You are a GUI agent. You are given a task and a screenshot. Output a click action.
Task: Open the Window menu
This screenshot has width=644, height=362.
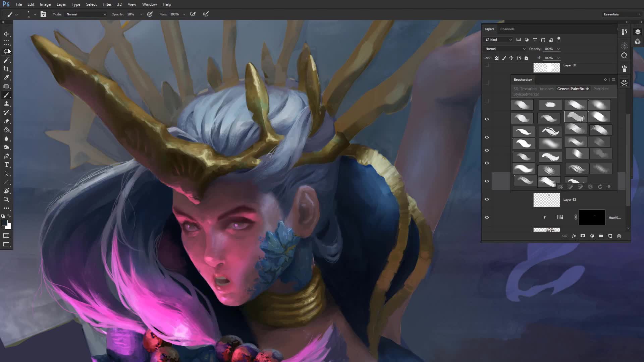[149, 4]
